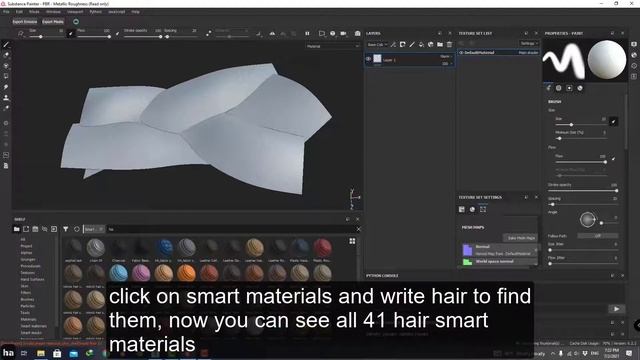The height and width of the screenshot is (360, 640).
Task: Toggle size pen pressure button in top toolbar
Action: [x=70, y=34]
